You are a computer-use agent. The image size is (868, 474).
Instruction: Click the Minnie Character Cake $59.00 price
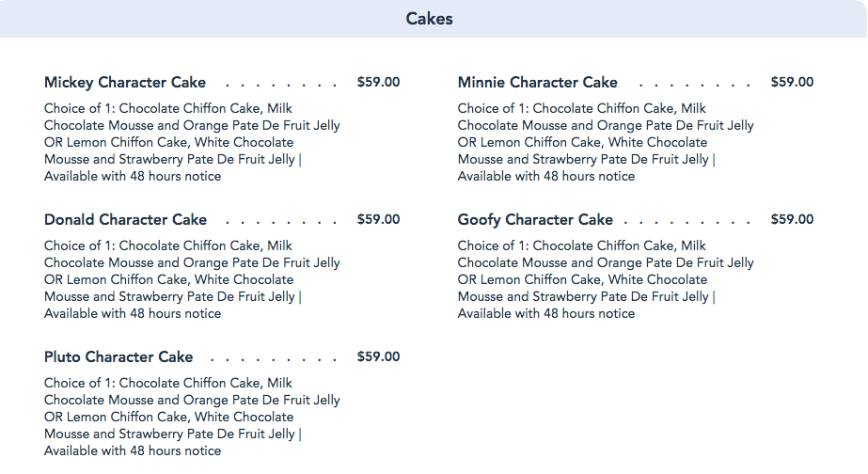pyautogui.click(x=792, y=83)
